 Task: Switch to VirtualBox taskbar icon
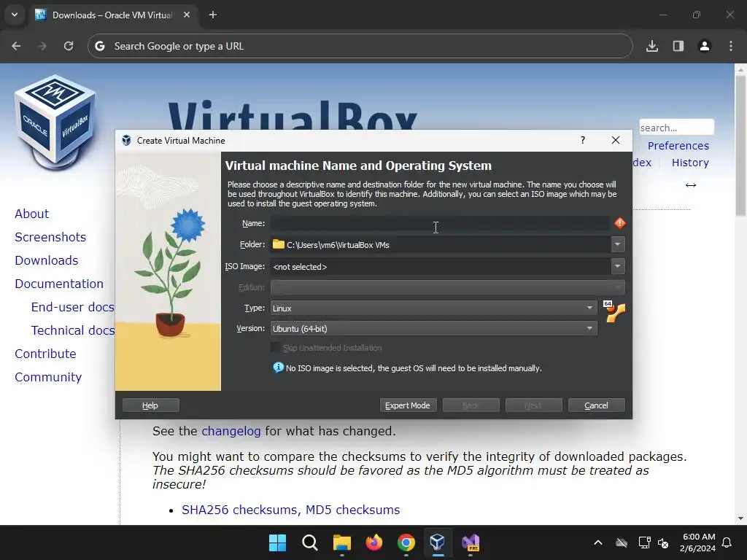pos(438,542)
